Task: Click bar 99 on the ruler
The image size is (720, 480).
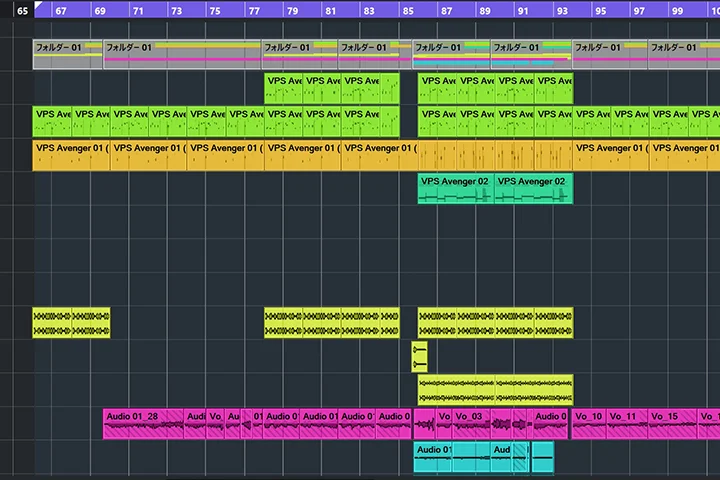Action: click(678, 11)
